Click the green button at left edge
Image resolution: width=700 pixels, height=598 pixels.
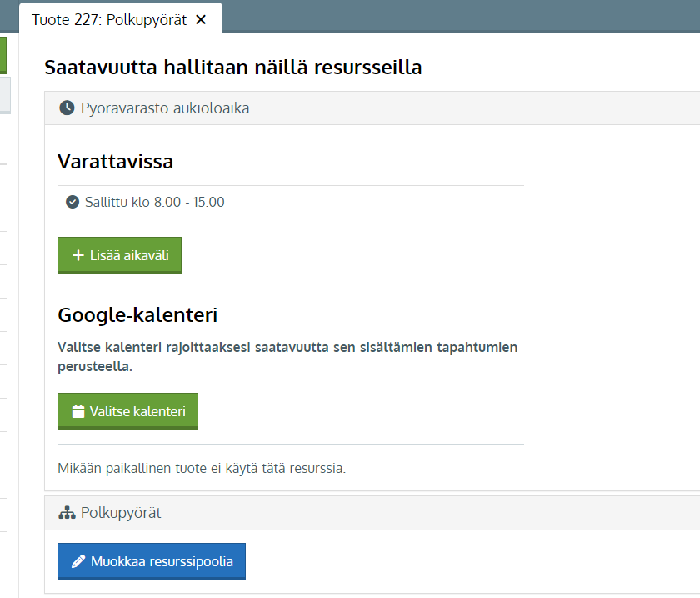[3, 55]
